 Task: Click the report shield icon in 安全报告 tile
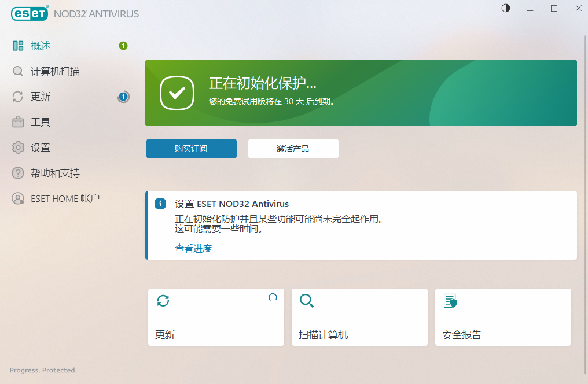click(450, 301)
